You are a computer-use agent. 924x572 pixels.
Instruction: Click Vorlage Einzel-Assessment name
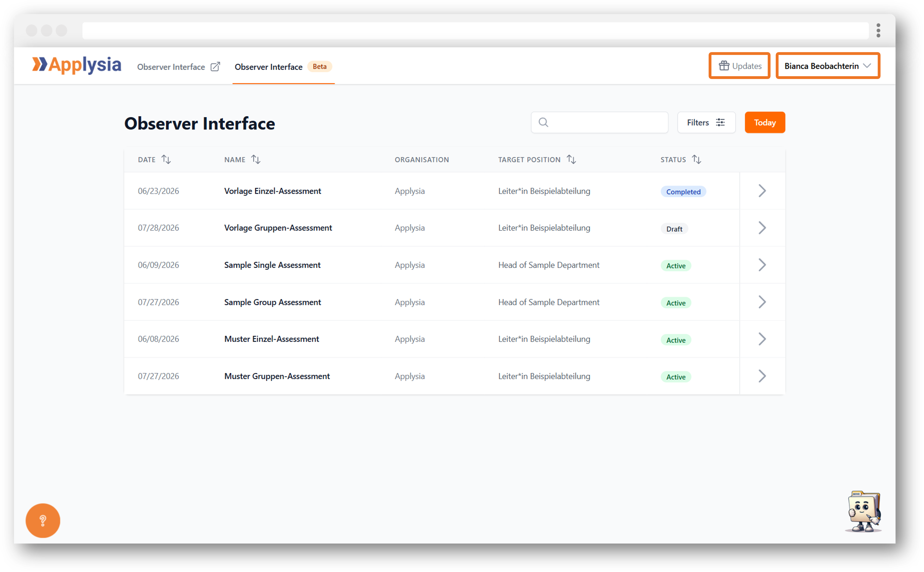click(x=272, y=191)
